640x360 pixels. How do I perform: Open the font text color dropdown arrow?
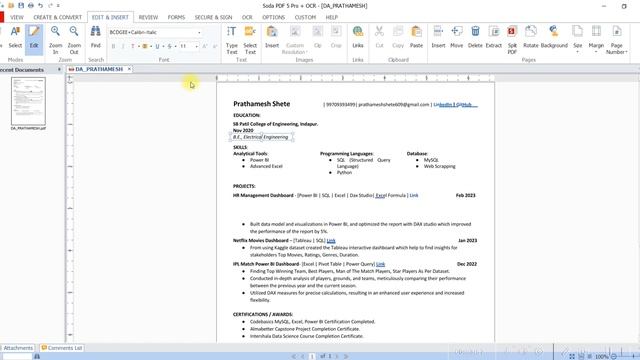pos(139,47)
